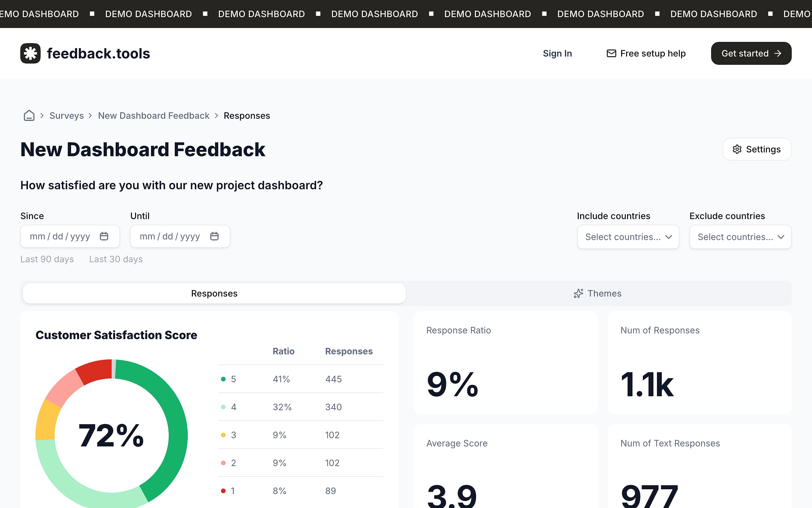This screenshot has height=508, width=812.
Task: Click the 41% ratio cell
Action: pyautogui.click(x=281, y=379)
